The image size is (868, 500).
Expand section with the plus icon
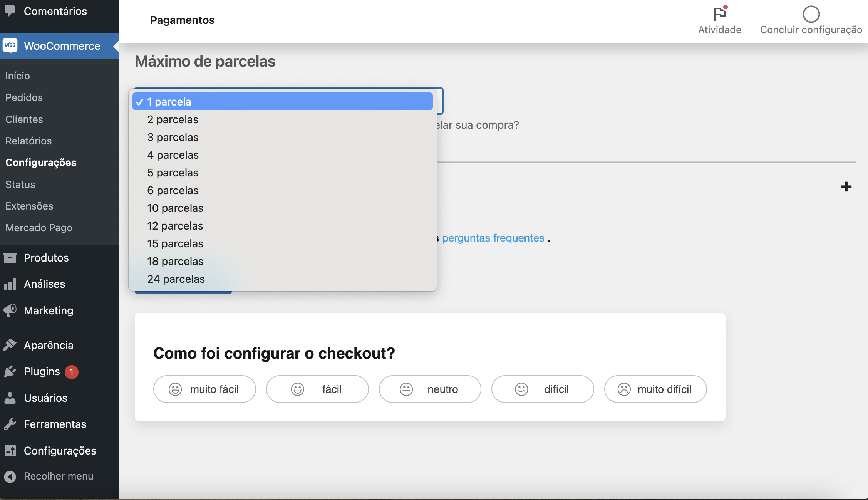[846, 187]
